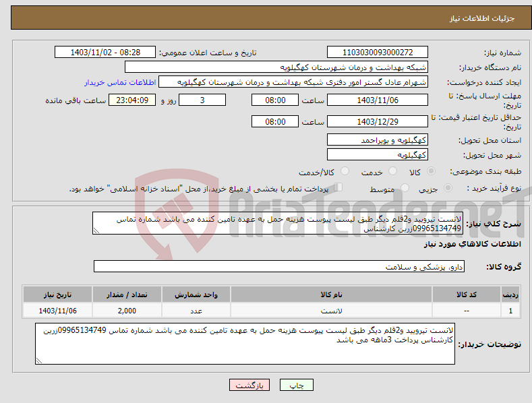Click the need date cell 1403/11/06
Screen dimensions: 532x403
coord(58,311)
